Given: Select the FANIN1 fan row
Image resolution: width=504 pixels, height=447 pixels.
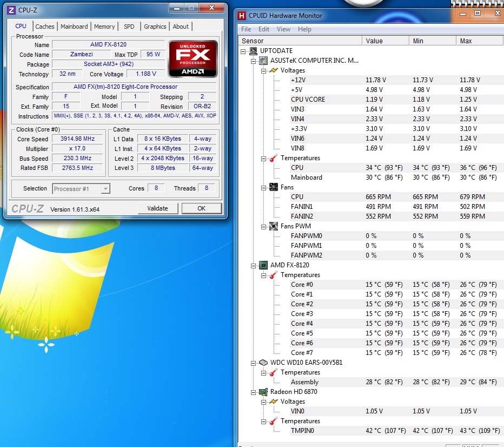Looking at the screenshot, I should pos(396,207).
